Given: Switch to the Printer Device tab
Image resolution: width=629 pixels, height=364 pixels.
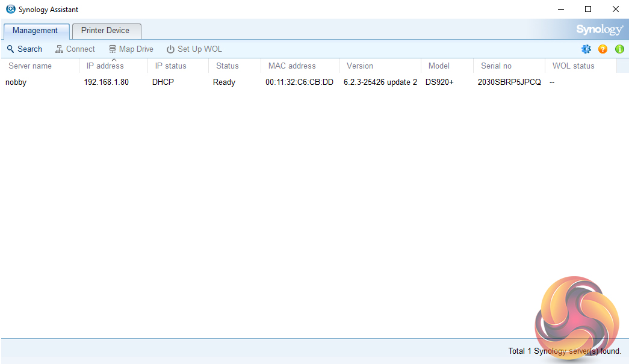Looking at the screenshot, I should pyautogui.click(x=106, y=31).
